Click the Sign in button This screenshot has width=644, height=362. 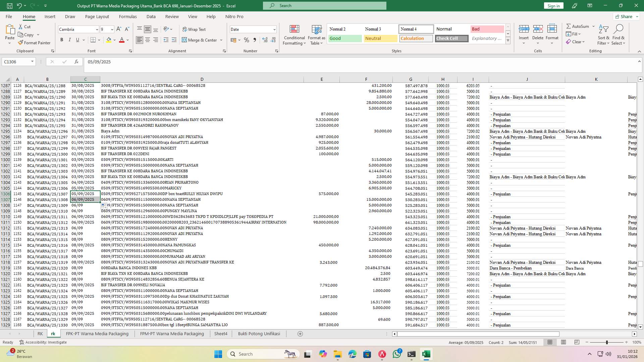tap(553, 5)
